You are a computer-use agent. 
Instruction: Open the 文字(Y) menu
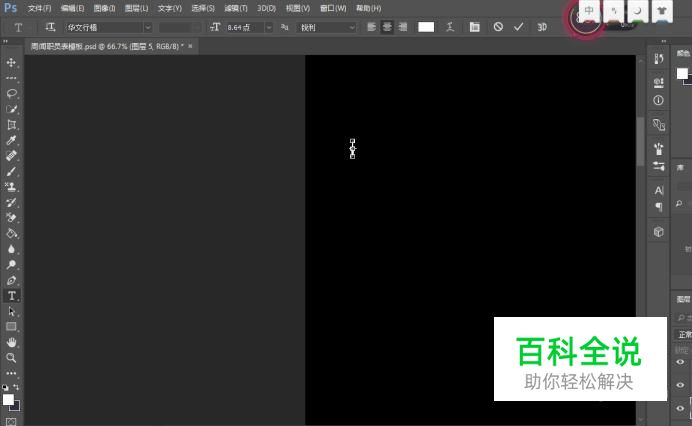[x=170, y=8]
